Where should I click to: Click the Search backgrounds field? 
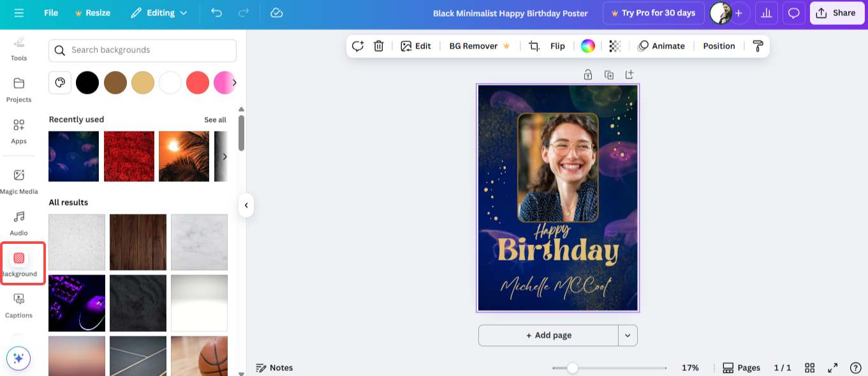[x=142, y=50]
